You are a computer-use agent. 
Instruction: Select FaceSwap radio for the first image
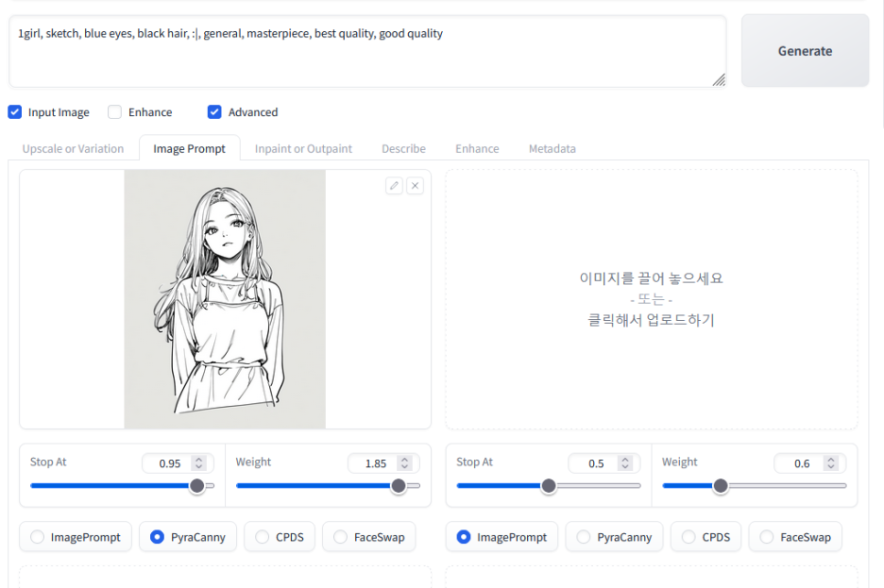(x=341, y=537)
